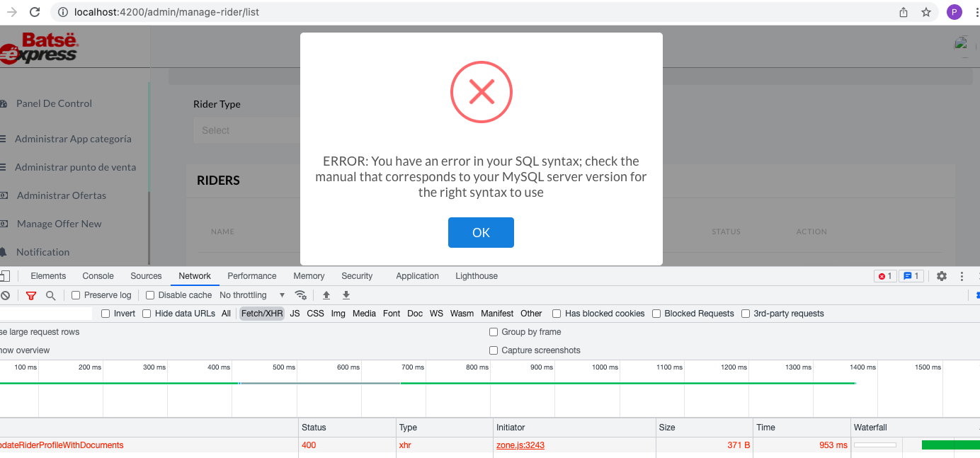Image resolution: width=980 pixels, height=458 pixels.
Task: Share this page from address bar
Action: point(904,12)
